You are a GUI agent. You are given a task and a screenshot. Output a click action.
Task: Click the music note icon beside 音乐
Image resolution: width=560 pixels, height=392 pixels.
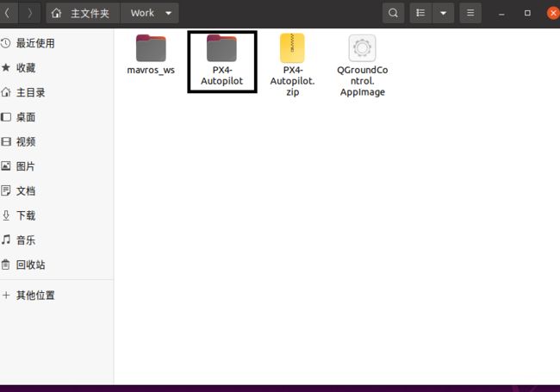6,240
